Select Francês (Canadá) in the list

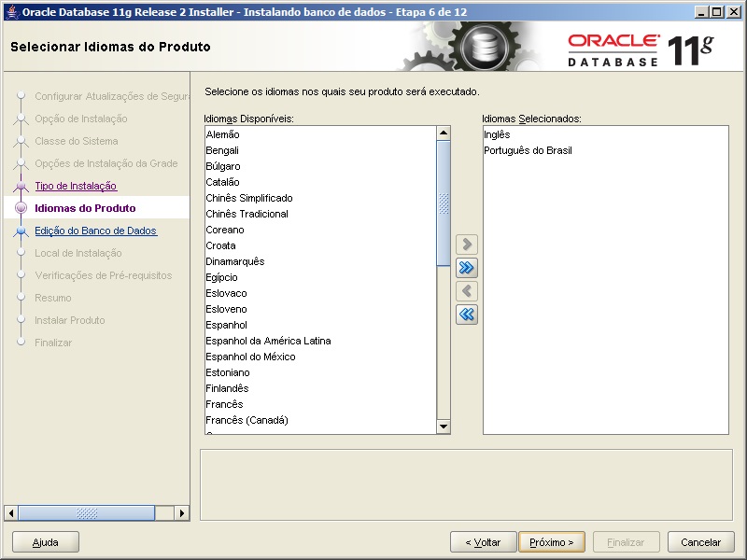(x=320, y=420)
